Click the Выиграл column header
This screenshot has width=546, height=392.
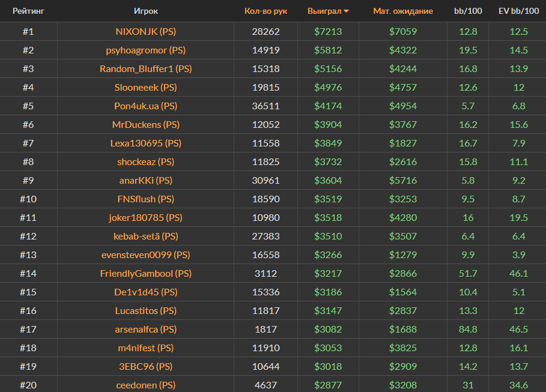[324, 11]
